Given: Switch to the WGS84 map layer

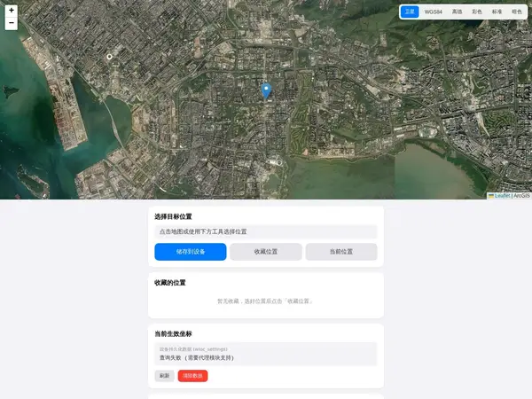Looking at the screenshot, I should point(433,12).
